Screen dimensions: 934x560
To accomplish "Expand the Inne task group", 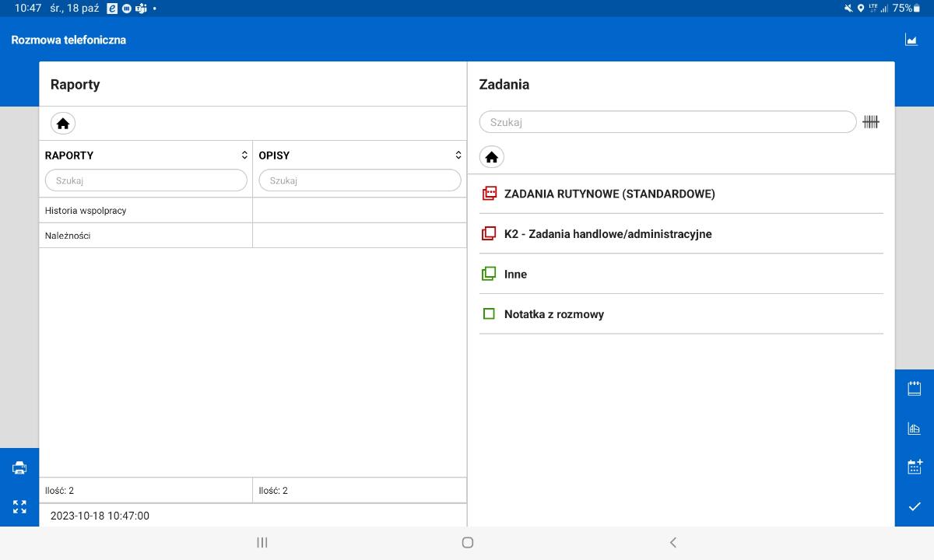I will pos(515,275).
